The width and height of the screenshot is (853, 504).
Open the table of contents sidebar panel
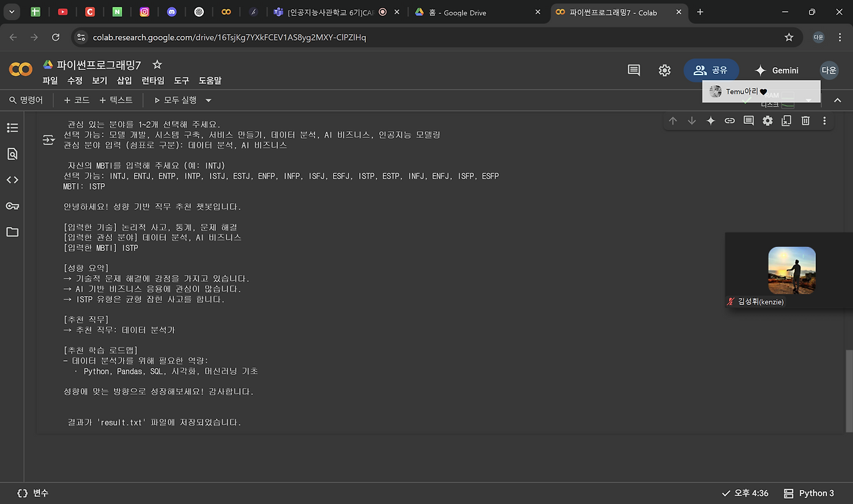[12, 127]
